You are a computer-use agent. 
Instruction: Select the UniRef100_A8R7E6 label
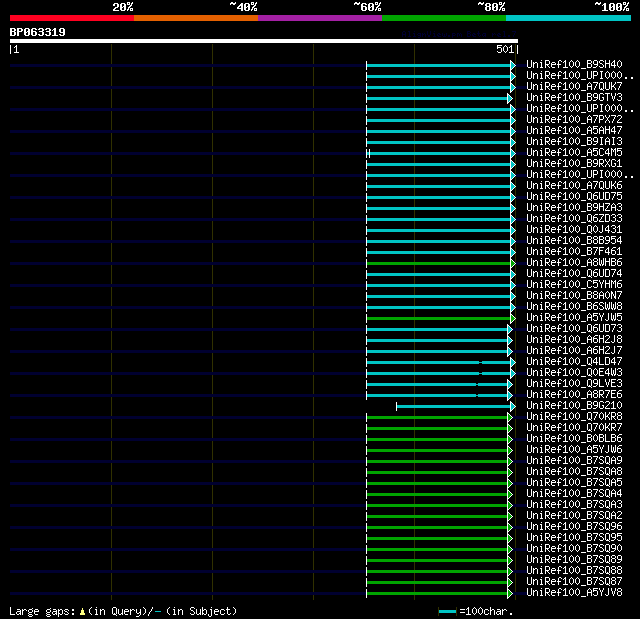point(574,395)
